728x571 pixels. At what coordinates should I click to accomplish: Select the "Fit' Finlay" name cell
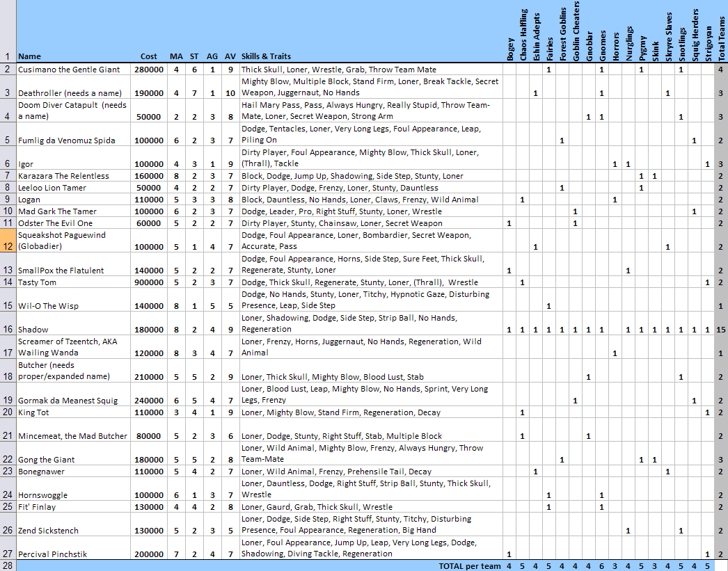(x=73, y=506)
